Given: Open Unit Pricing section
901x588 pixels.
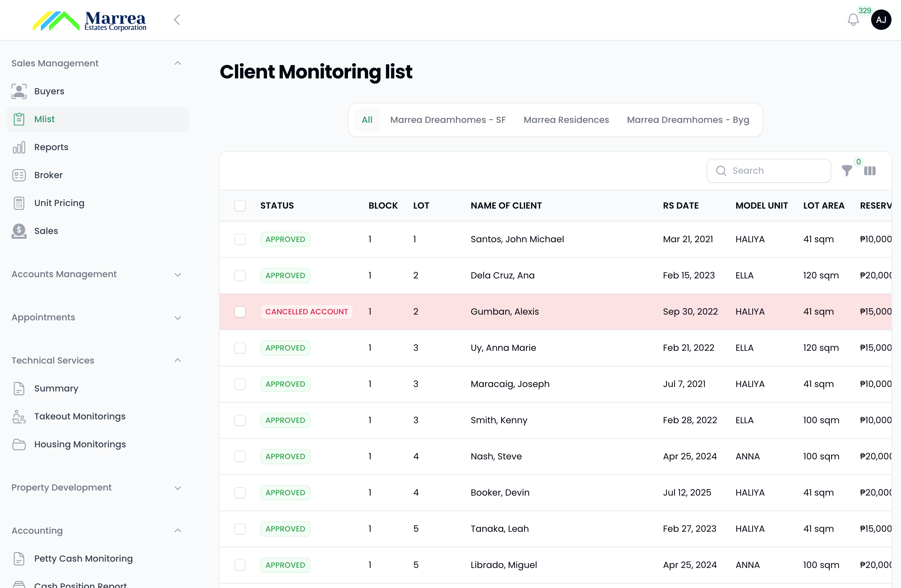Looking at the screenshot, I should 59,203.
